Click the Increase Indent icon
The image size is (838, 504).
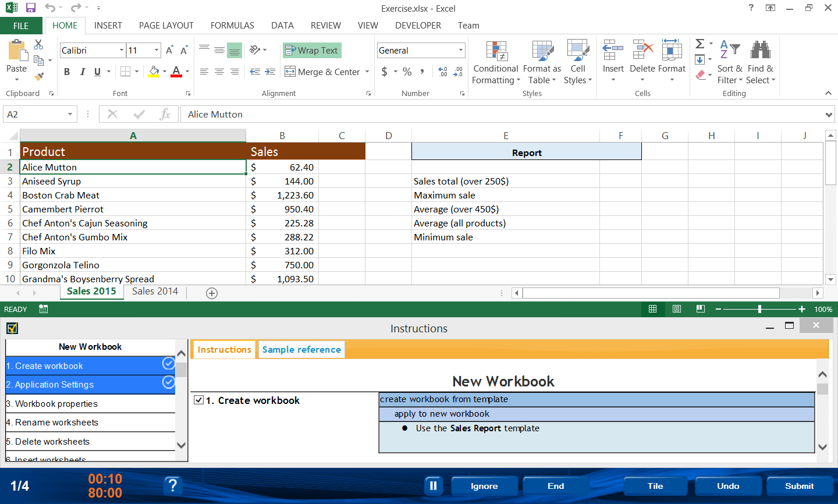pyautogui.click(x=270, y=72)
